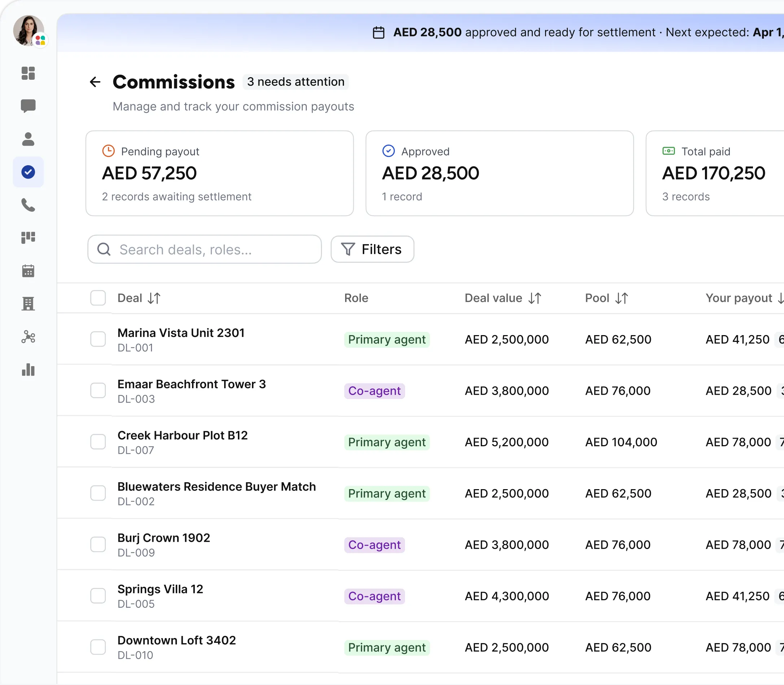Open the Filters button
Screen dimensions: 784x685
coord(373,249)
